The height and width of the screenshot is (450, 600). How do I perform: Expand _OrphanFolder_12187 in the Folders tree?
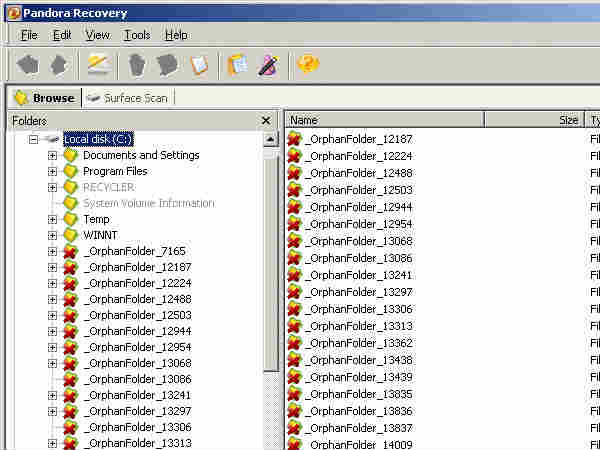(52, 267)
